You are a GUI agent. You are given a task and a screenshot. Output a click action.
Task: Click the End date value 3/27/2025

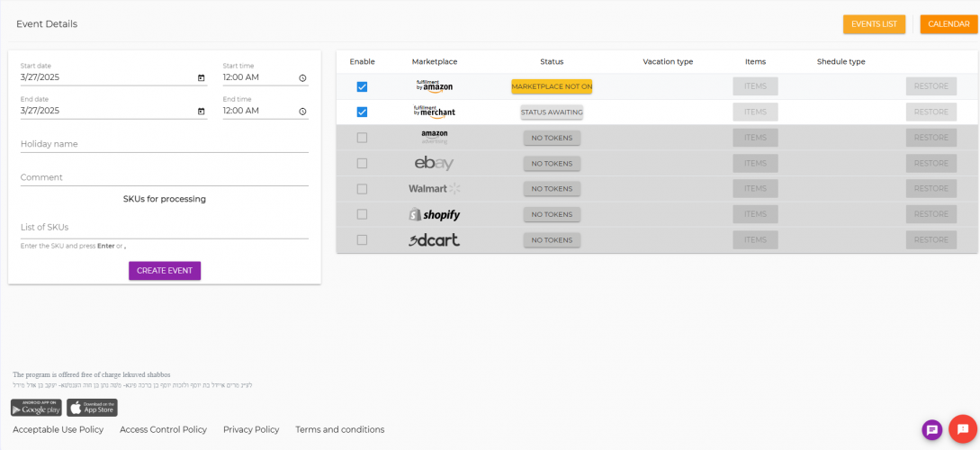click(x=40, y=111)
